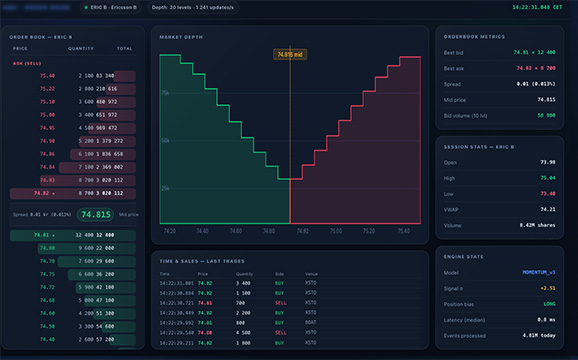Select the 75.00 ask price row

73,115
